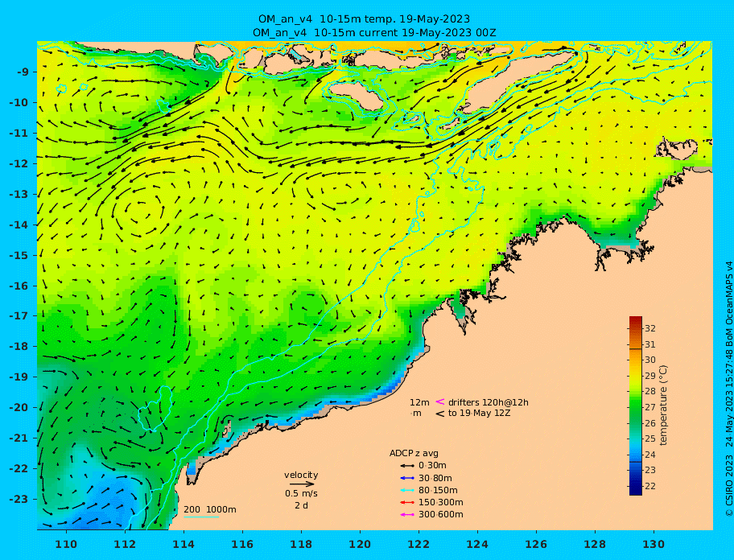Click the '300-600m' legend label
Image resolution: width=734 pixels, height=560 pixels.
[x=440, y=515]
